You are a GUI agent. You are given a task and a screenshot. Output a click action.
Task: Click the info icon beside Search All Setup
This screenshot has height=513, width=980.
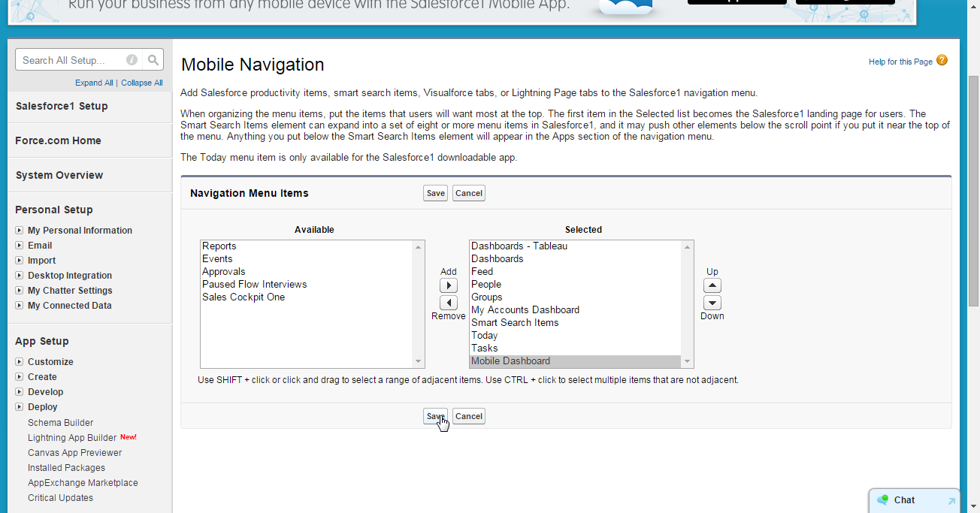pos(132,59)
